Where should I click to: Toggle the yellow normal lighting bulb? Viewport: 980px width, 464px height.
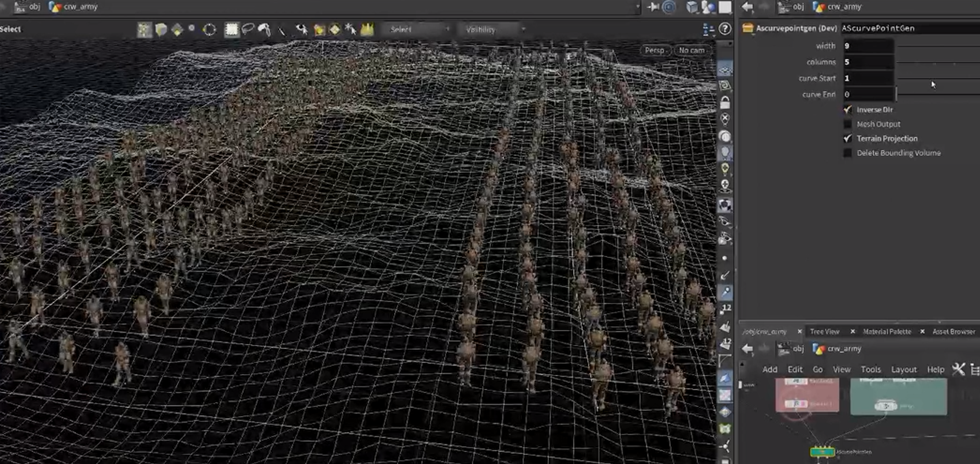(x=725, y=169)
